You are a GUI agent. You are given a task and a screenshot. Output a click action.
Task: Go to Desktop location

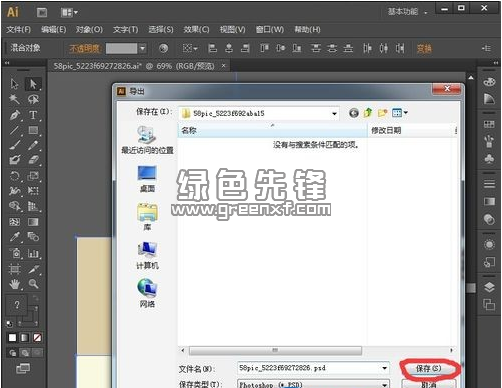point(147,179)
